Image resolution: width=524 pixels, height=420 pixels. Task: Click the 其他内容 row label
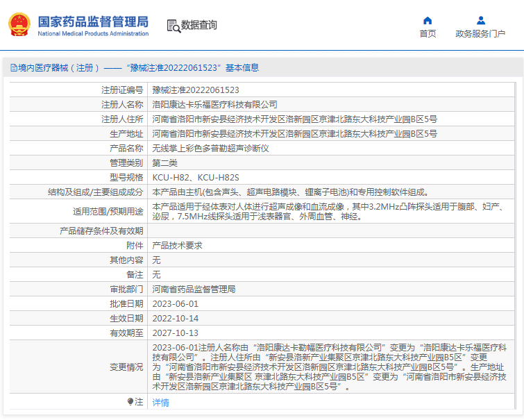click(x=126, y=260)
